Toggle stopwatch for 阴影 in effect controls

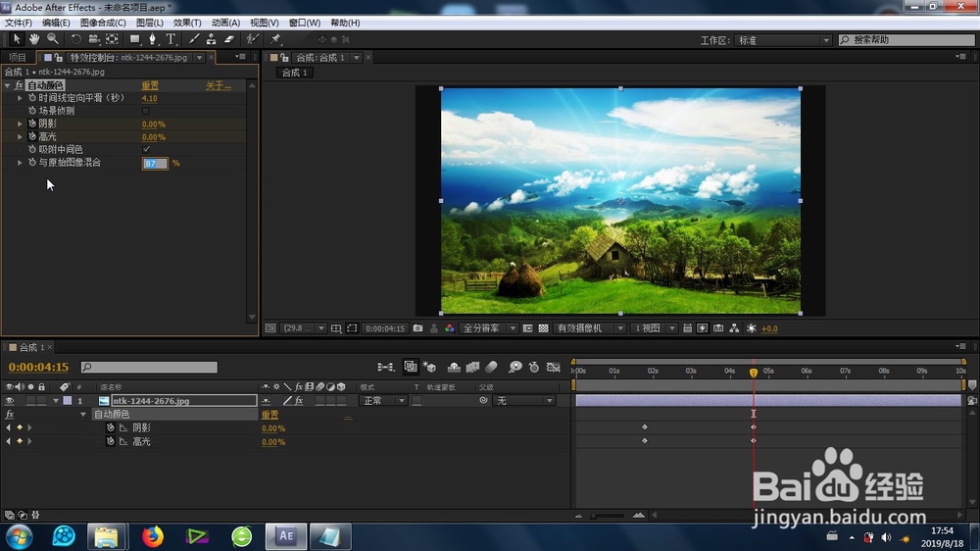pos(32,124)
